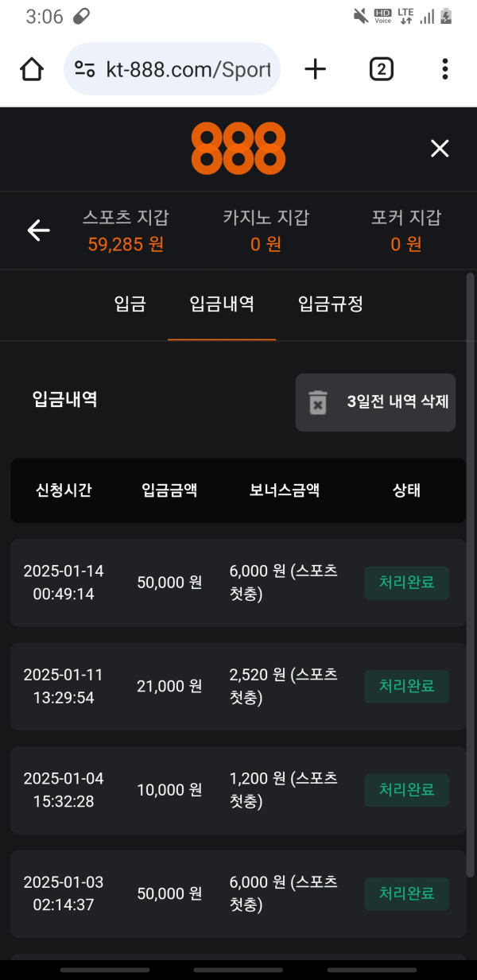This screenshot has width=477, height=980.
Task: Open a new tab with plus icon
Action: [316, 69]
